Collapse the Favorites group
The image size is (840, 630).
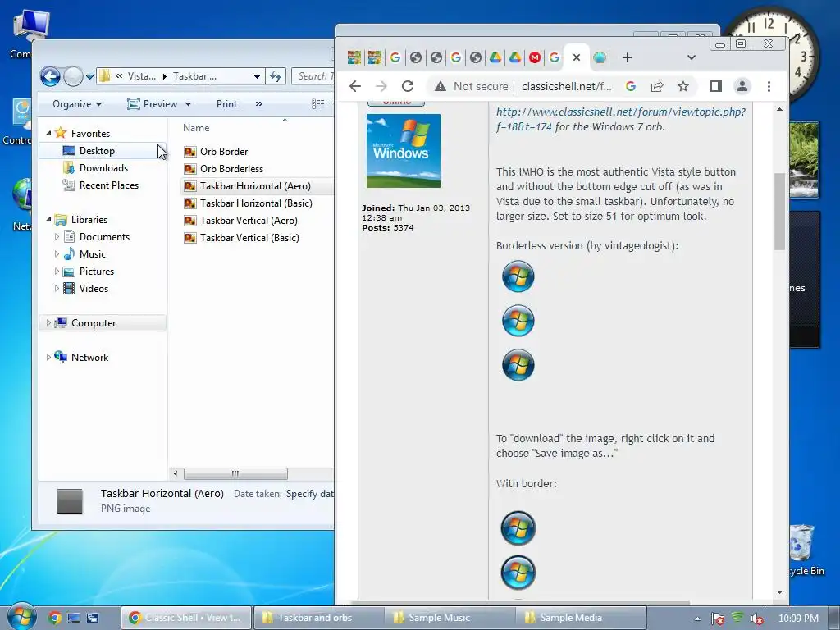tap(48, 133)
